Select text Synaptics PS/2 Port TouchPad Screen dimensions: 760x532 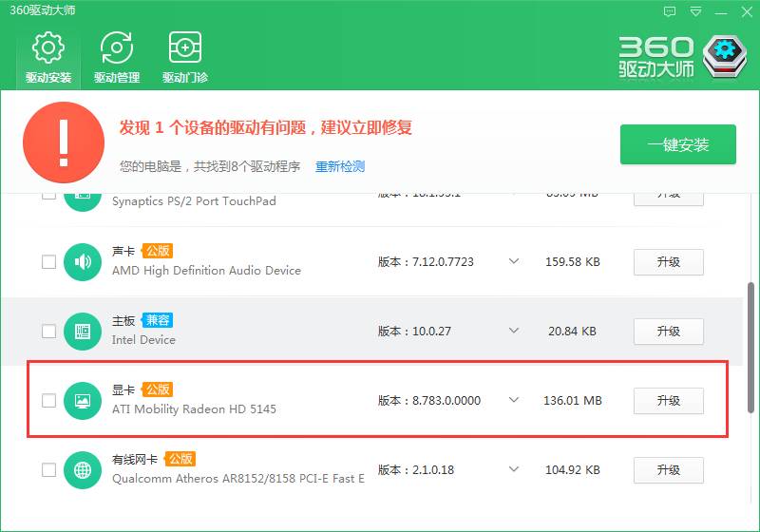click(194, 201)
